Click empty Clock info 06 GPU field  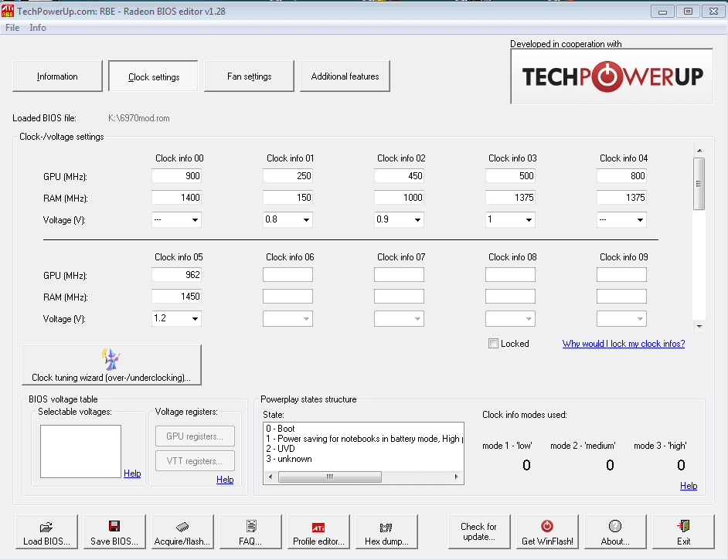pyautogui.click(x=287, y=275)
